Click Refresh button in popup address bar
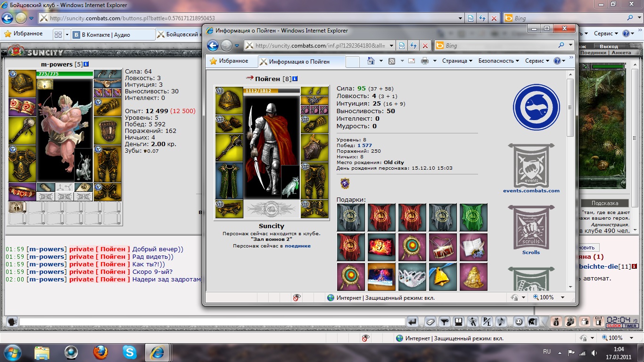This screenshot has height=362, width=644. [x=413, y=46]
